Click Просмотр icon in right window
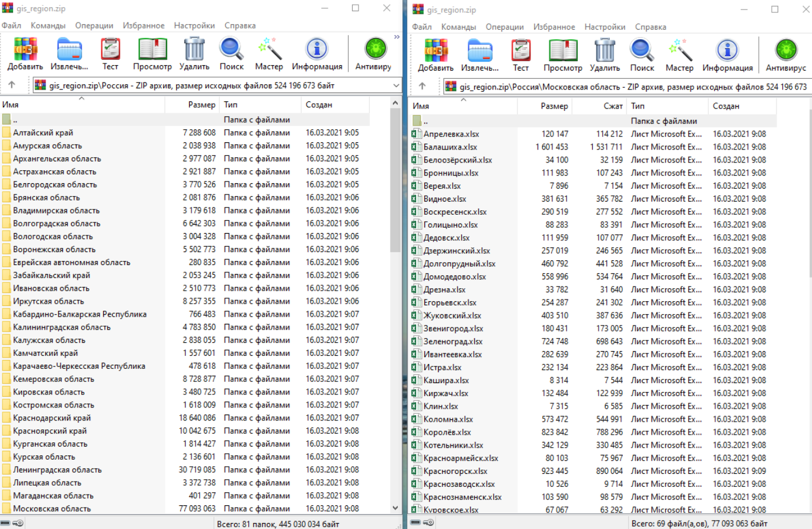This screenshot has height=529, width=812. click(x=563, y=49)
